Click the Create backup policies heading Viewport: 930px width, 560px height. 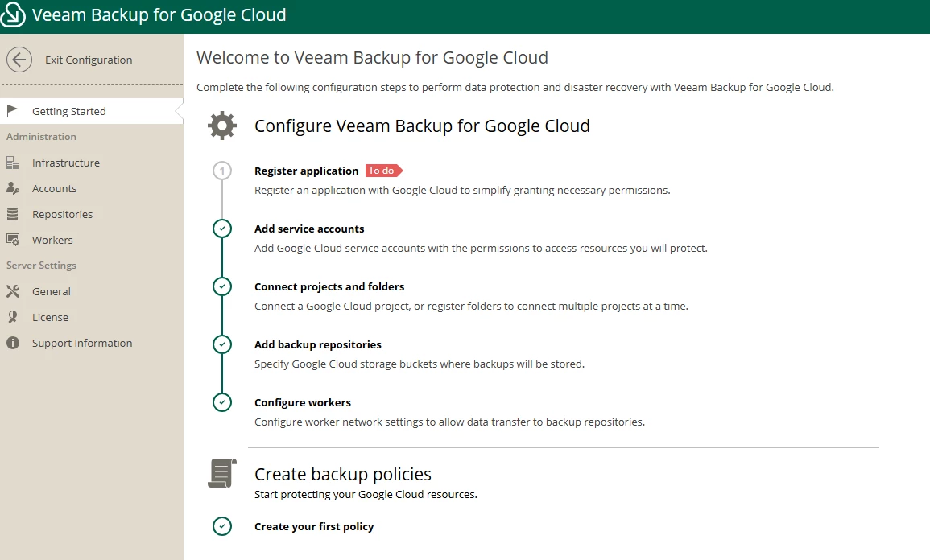(343, 474)
